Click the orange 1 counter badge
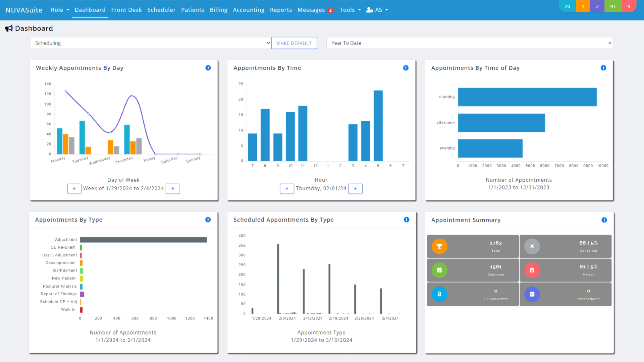 tap(583, 6)
